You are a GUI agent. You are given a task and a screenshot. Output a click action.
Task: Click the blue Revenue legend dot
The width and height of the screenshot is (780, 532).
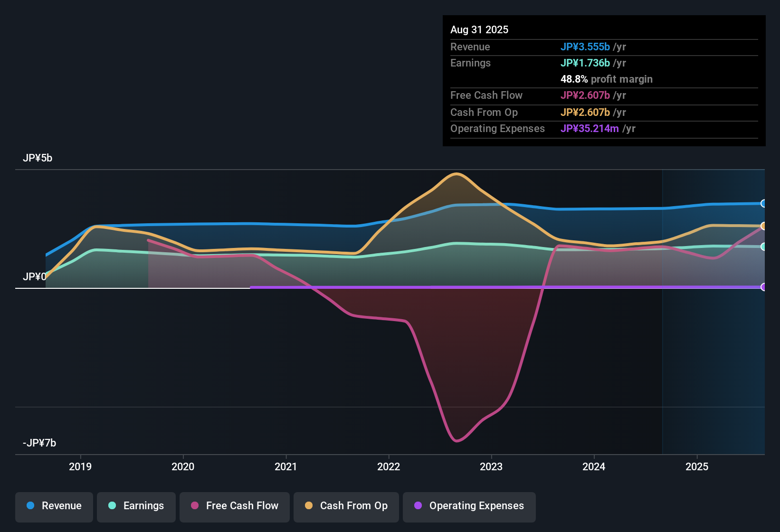(30, 506)
